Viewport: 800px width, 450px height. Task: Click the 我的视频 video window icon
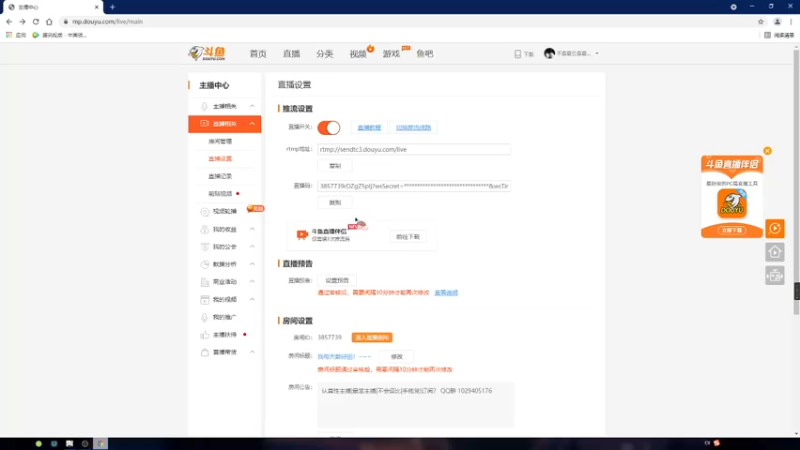pyautogui.click(x=205, y=299)
